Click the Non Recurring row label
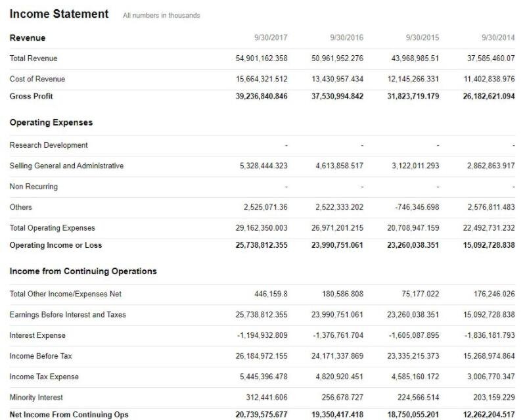Image resolution: width=525 pixels, height=420 pixels. [34, 186]
